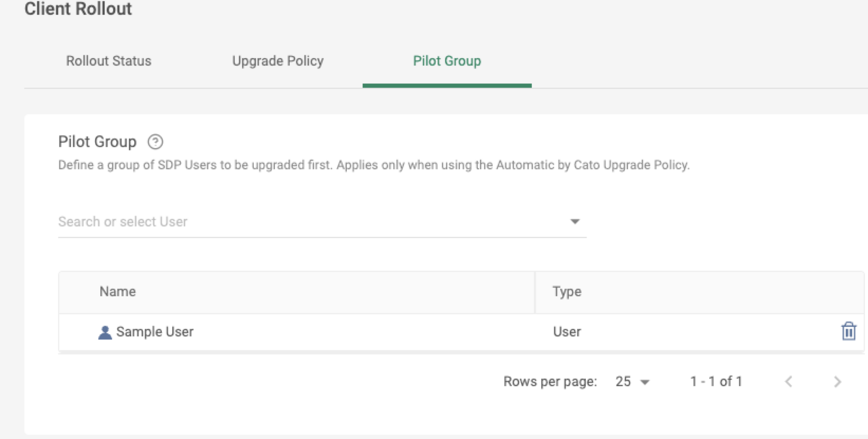
Task: Click the Pilot Group description text
Action: pyautogui.click(x=374, y=165)
